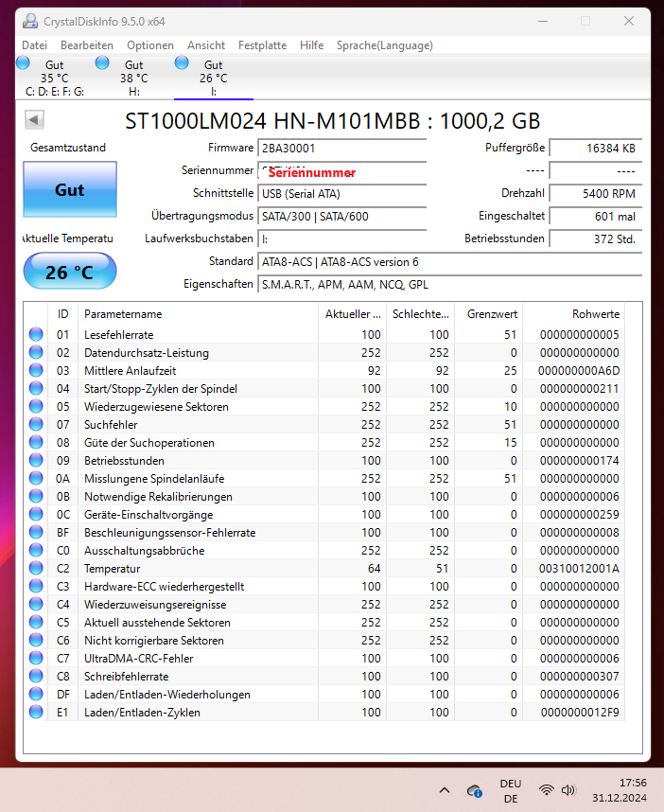Click the 26 °C temperature button

click(x=70, y=272)
